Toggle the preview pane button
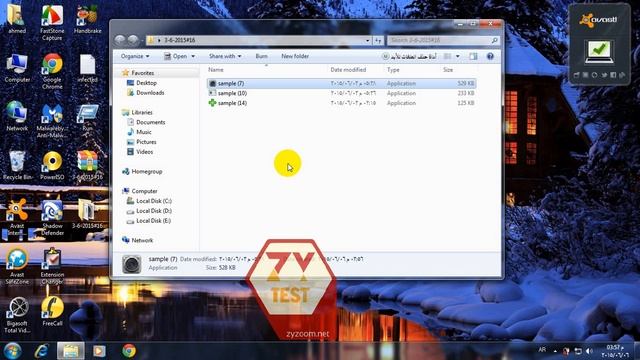640x360 pixels. (x=473, y=56)
